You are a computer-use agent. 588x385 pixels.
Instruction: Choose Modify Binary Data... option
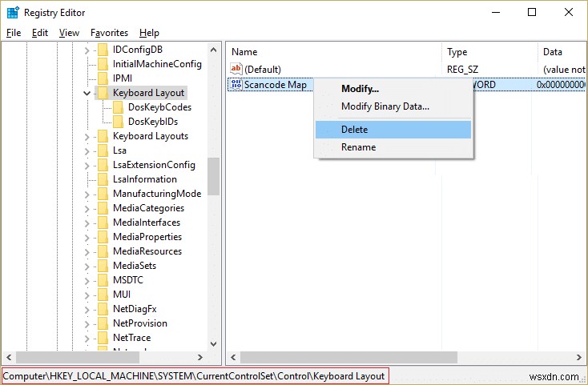pyautogui.click(x=393, y=106)
